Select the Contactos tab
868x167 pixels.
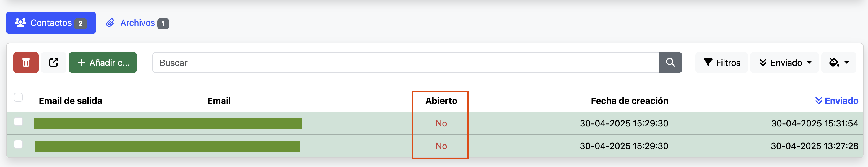[x=51, y=23]
